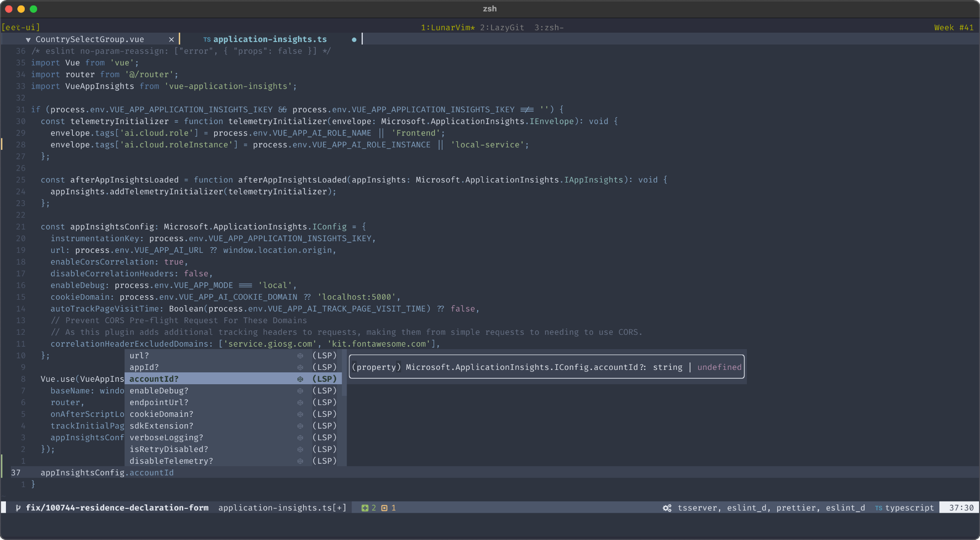Click the git branch icon in statusline
Viewport: 980px width, 540px height.
pos(18,508)
